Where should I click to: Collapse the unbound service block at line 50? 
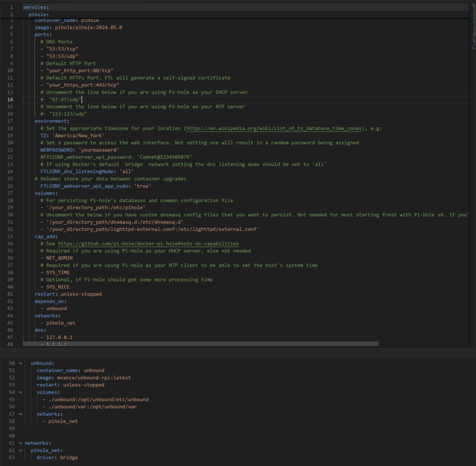click(x=20, y=363)
